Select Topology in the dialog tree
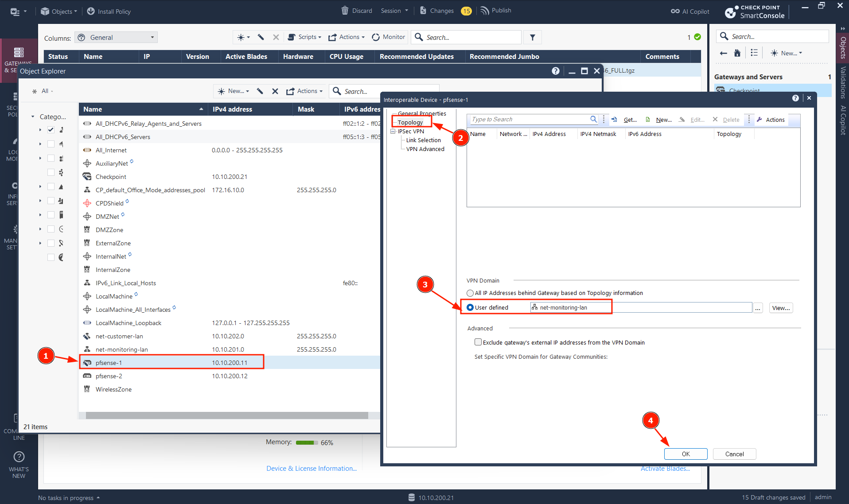This screenshot has height=504, width=849. [x=410, y=122]
